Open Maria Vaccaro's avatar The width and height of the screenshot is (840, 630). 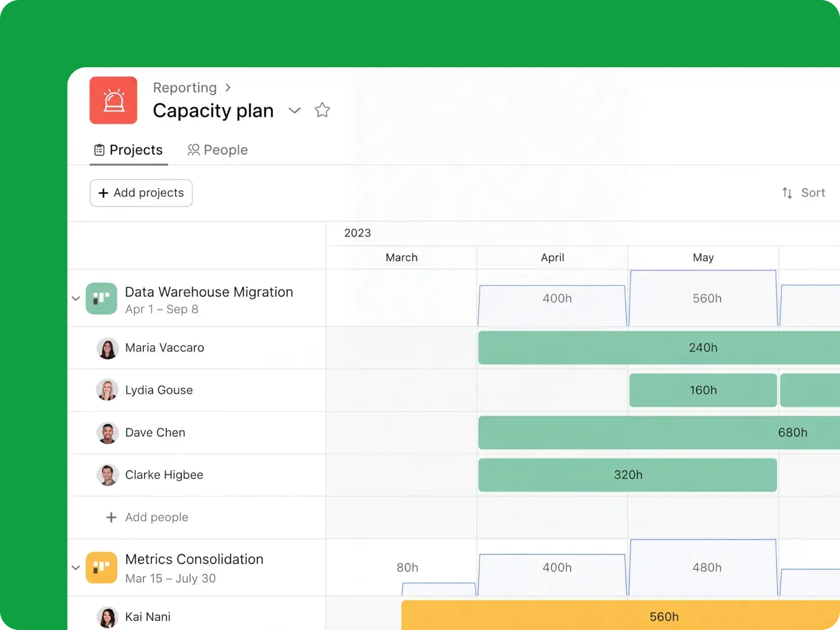point(107,348)
